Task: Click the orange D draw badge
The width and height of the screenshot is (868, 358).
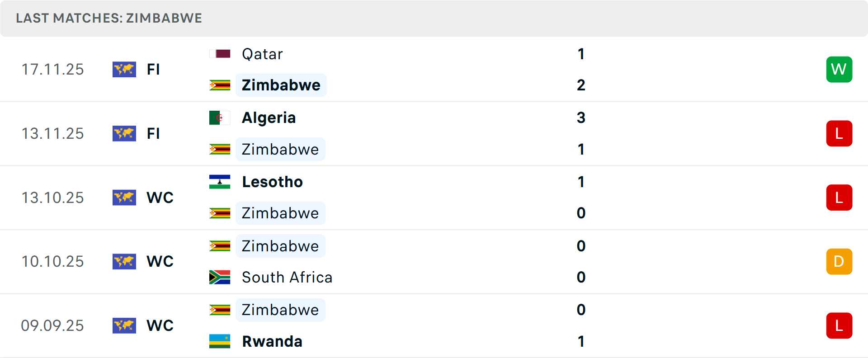Action: (839, 262)
